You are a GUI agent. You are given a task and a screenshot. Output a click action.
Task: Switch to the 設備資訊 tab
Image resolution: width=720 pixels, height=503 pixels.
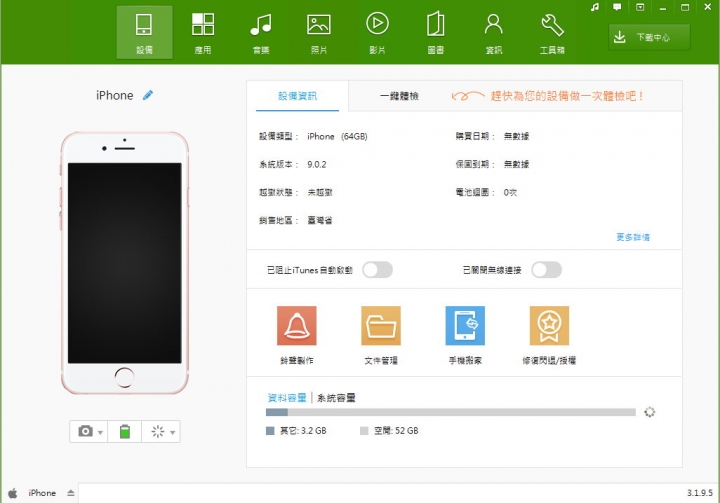(298, 96)
